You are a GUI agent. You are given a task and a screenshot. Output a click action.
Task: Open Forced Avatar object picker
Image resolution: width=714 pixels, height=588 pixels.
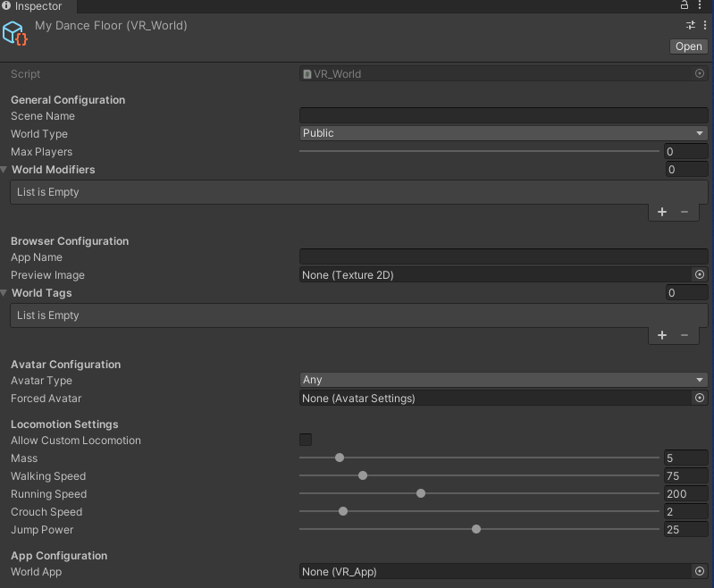[x=700, y=399]
